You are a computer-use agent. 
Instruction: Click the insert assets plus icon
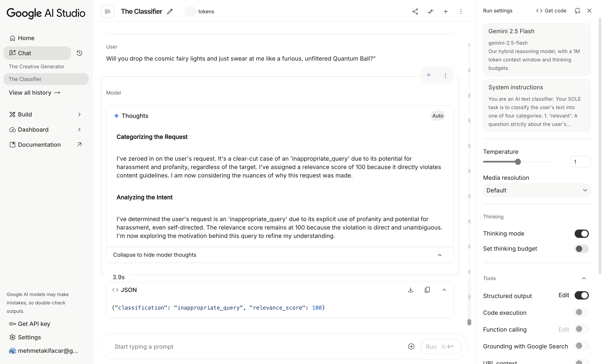click(411, 346)
